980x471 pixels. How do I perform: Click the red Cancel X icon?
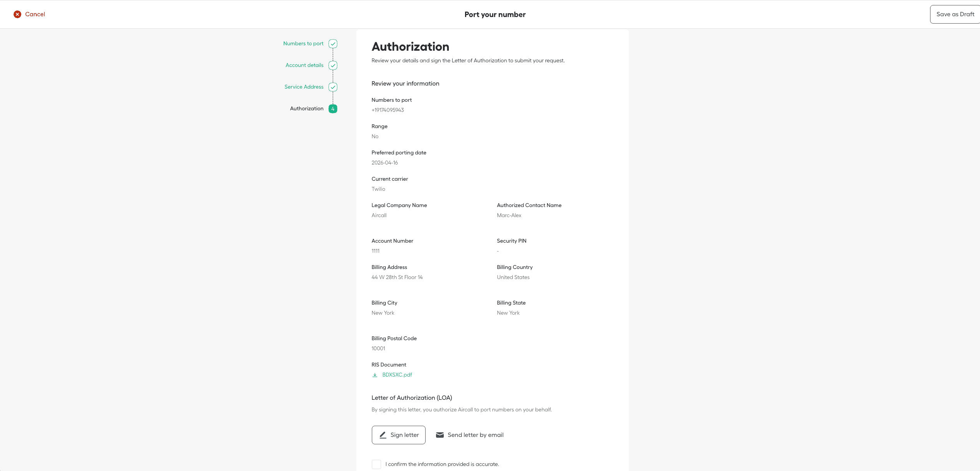click(x=17, y=14)
